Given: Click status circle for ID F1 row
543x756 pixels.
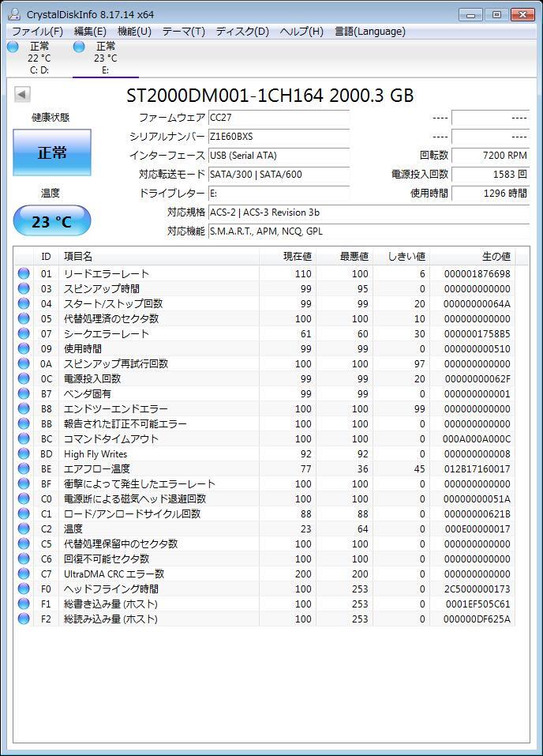Looking at the screenshot, I should 24,604.
